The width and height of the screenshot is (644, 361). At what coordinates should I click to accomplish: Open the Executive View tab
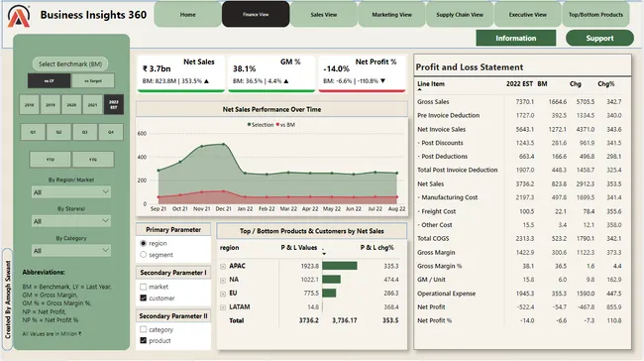point(528,15)
